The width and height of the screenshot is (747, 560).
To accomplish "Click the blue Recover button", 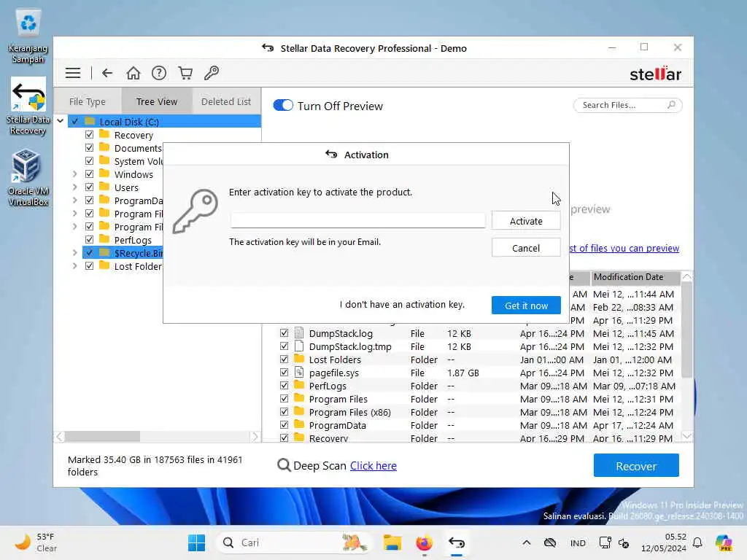I will pyautogui.click(x=636, y=466).
